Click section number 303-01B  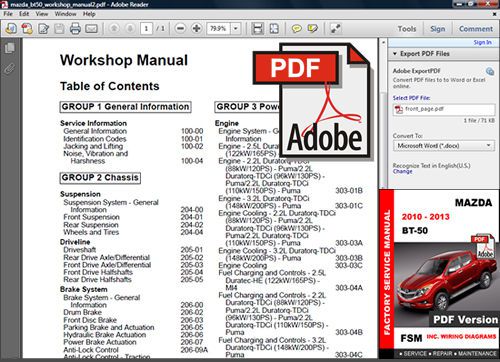click(349, 191)
